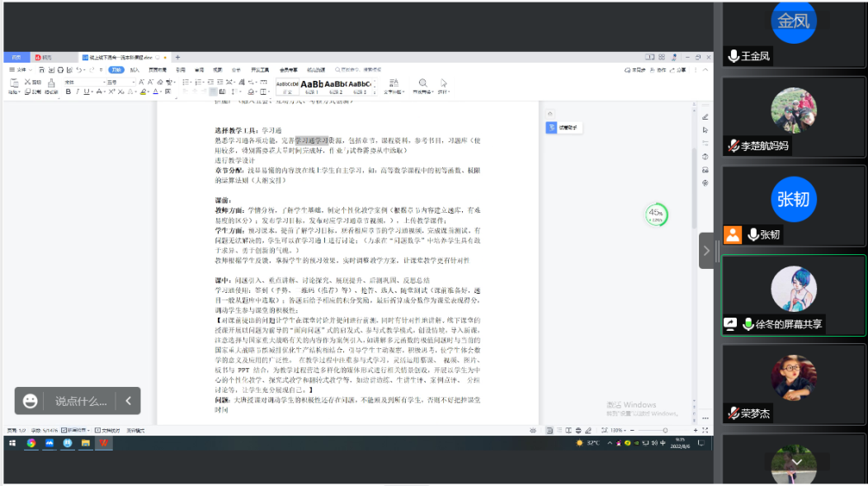The image size is (868, 486).
Task: Toggle bold formatting in the ribbon
Action: click(70, 92)
